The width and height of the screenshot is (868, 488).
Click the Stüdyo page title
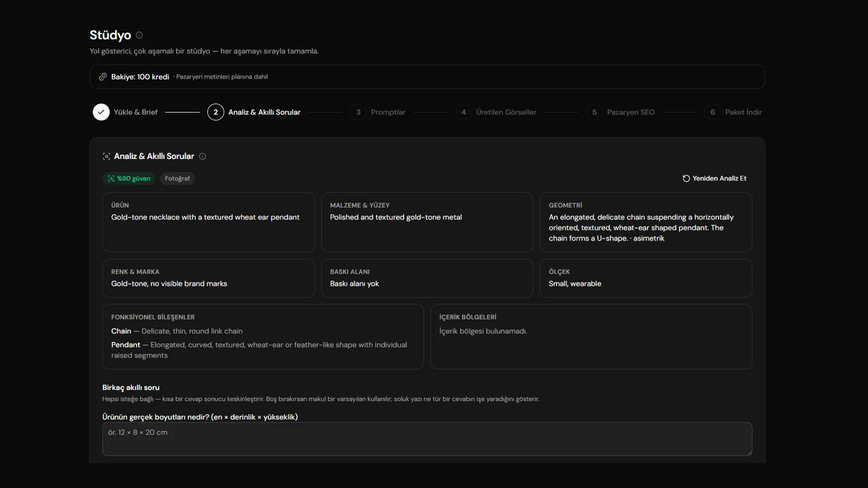[110, 35]
